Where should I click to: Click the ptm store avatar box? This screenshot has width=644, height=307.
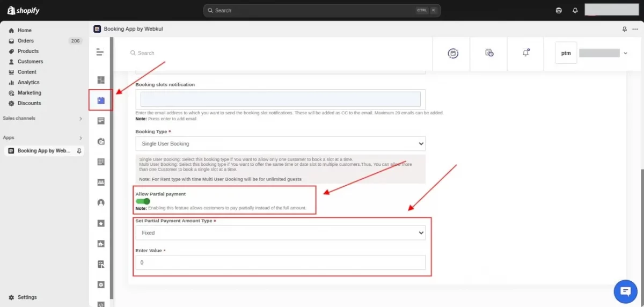pos(566,53)
